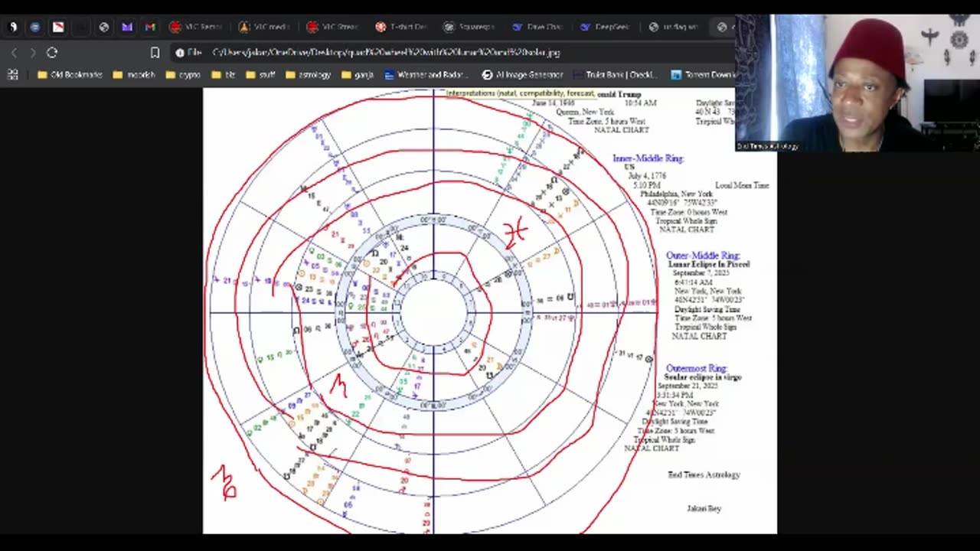Open the moorish bookmarks folder

(x=134, y=75)
